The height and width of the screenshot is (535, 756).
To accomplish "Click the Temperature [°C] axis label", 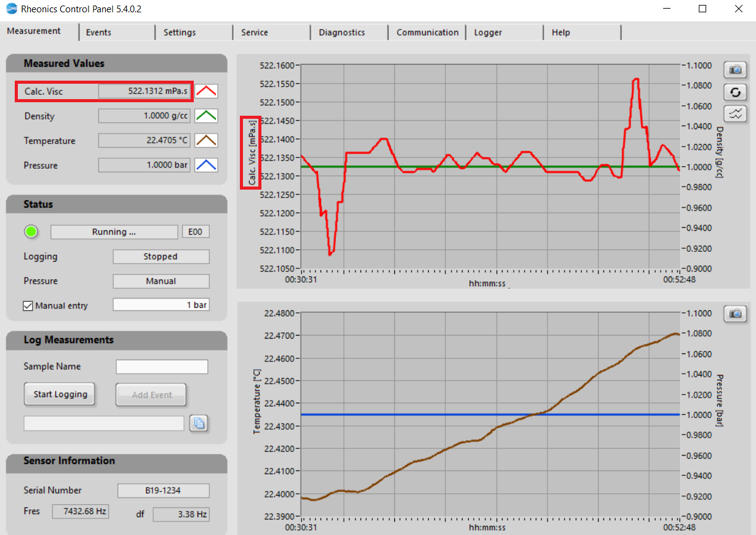I will coord(257,402).
